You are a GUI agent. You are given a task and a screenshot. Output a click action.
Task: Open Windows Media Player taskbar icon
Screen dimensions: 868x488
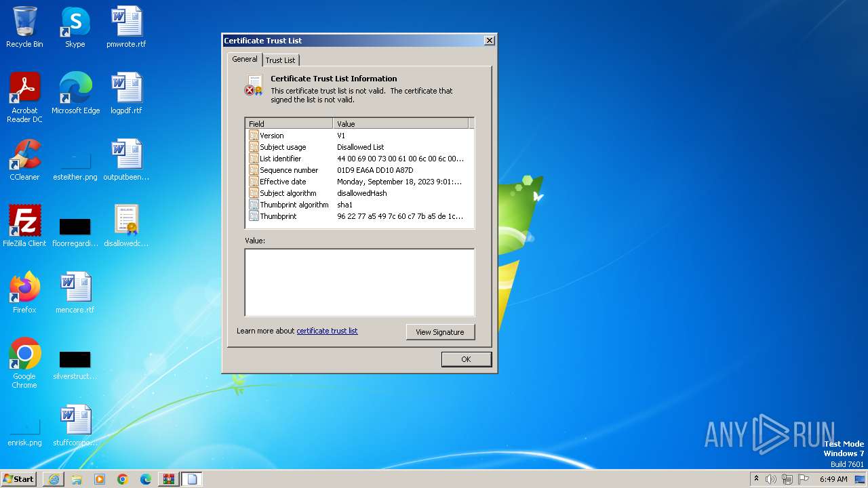pyautogui.click(x=100, y=479)
